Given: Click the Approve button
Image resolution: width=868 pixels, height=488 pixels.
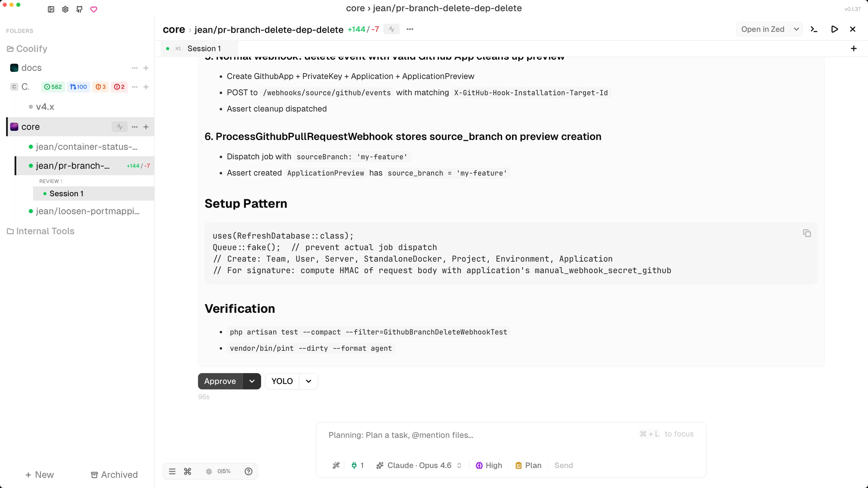Looking at the screenshot, I should pyautogui.click(x=220, y=381).
